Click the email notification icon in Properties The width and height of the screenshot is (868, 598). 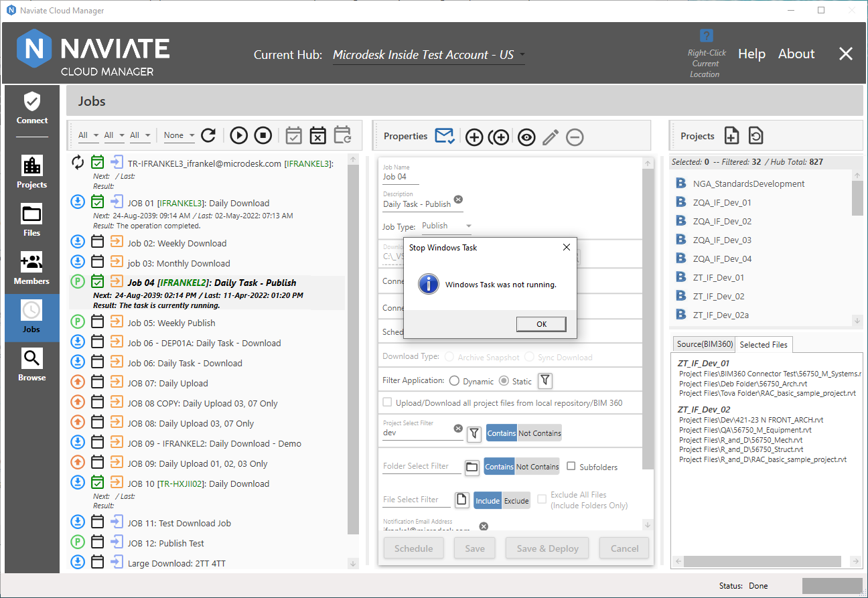[445, 136]
